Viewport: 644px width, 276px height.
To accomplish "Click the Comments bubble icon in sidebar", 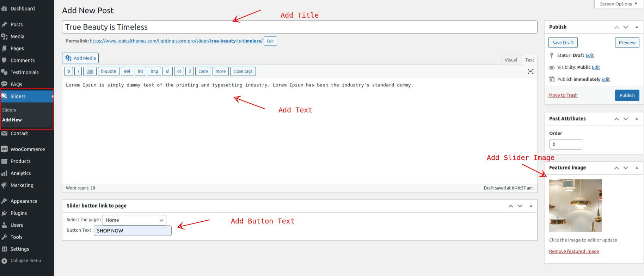I will (4, 60).
